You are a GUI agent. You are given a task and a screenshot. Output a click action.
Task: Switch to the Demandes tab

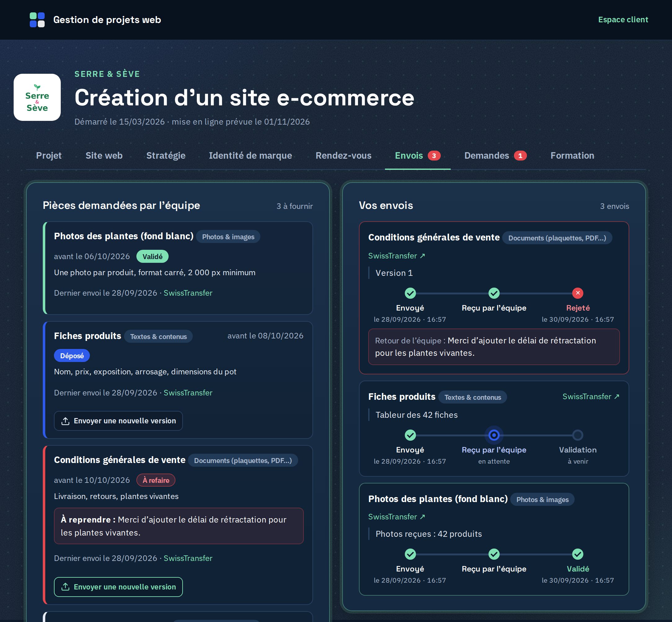point(495,156)
